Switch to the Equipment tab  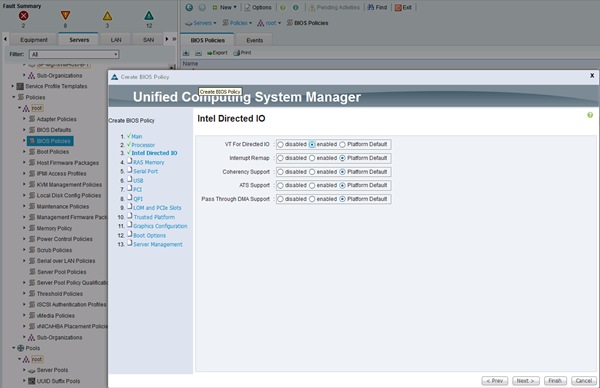click(34, 40)
